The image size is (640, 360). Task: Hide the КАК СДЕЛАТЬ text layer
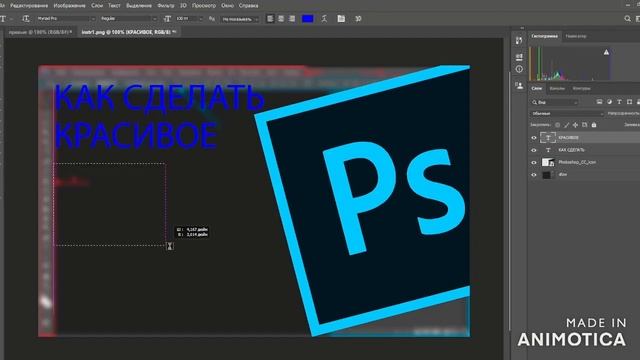click(533, 150)
